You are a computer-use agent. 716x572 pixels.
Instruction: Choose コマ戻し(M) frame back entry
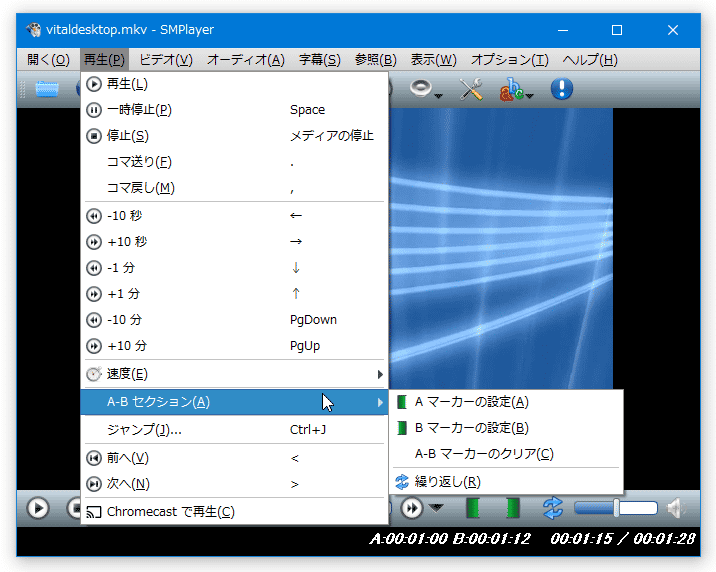click(234, 188)
